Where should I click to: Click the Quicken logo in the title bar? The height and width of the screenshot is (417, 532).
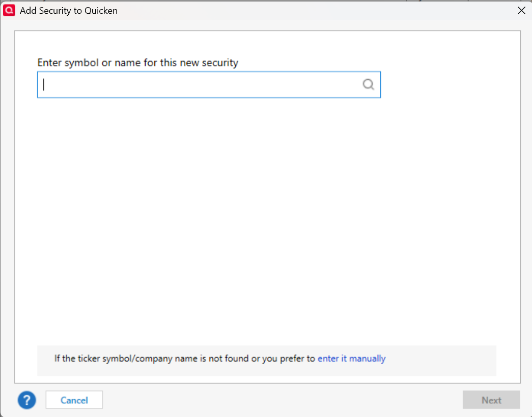coord(9,10)
